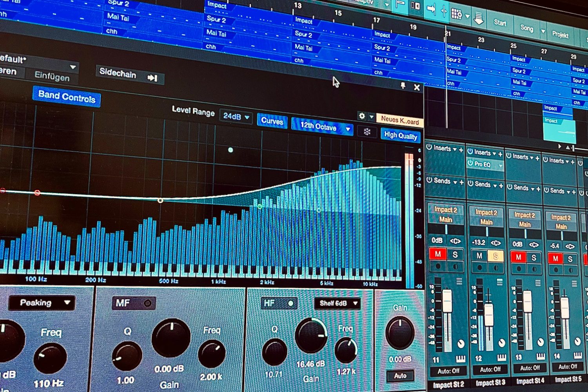Click the snowflake freeze icon in Pro EQ
Viewport: 588px width, 392px height.
click(367, 132)
